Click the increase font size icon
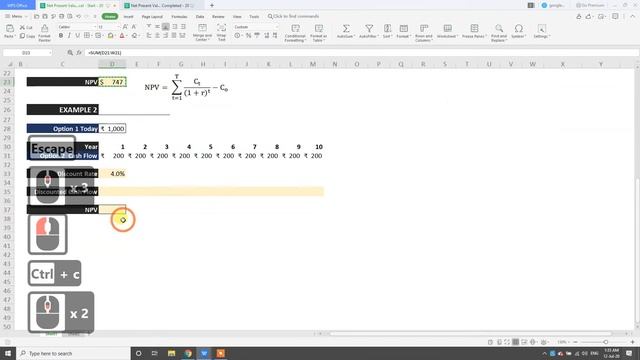Screen dimensions: 640x360 (x=125, y=27)
